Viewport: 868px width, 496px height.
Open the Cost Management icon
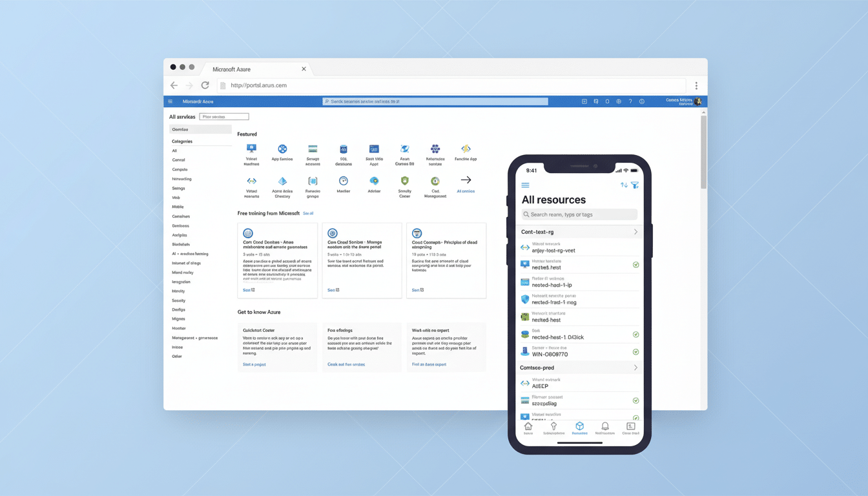coord(435,182)
